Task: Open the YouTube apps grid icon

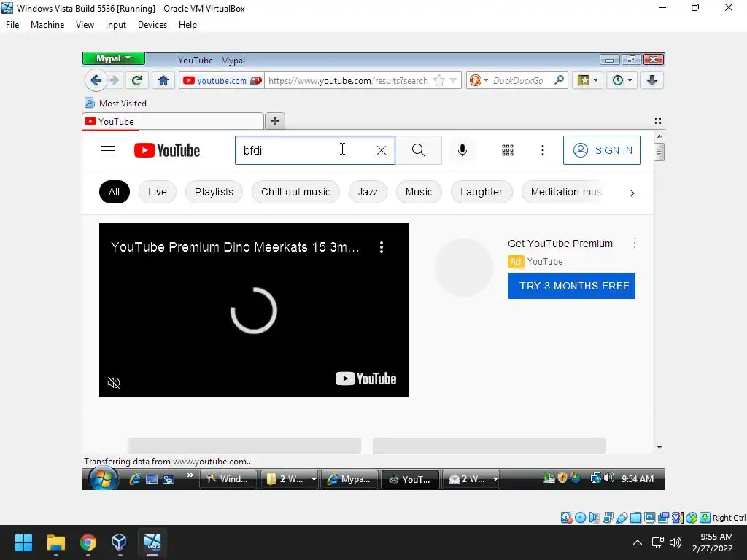Action: click(x=508, y=150)
